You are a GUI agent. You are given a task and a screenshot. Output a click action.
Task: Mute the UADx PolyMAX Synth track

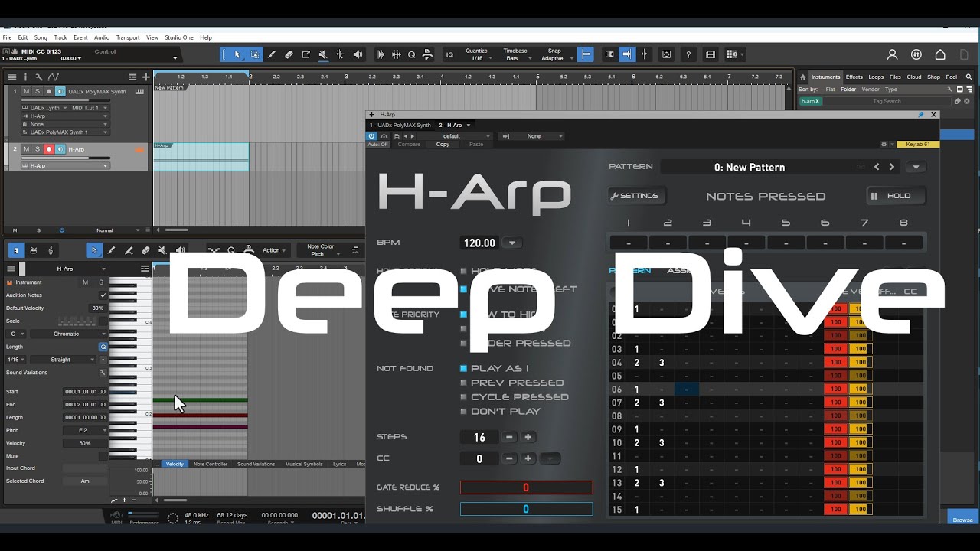pyautogui.click(x=26, y=91)
